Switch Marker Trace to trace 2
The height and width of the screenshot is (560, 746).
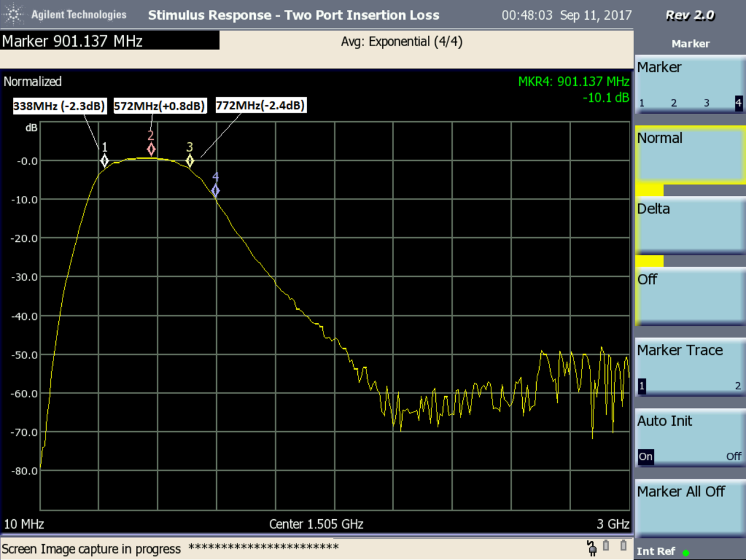click(x=737, y=386)
